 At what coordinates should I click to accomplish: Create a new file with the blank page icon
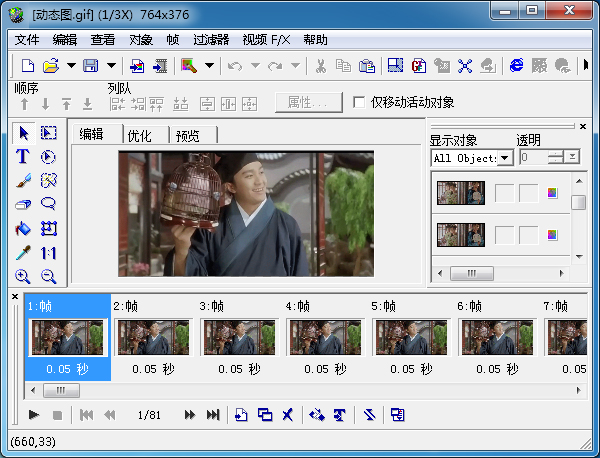coord(28,66)
